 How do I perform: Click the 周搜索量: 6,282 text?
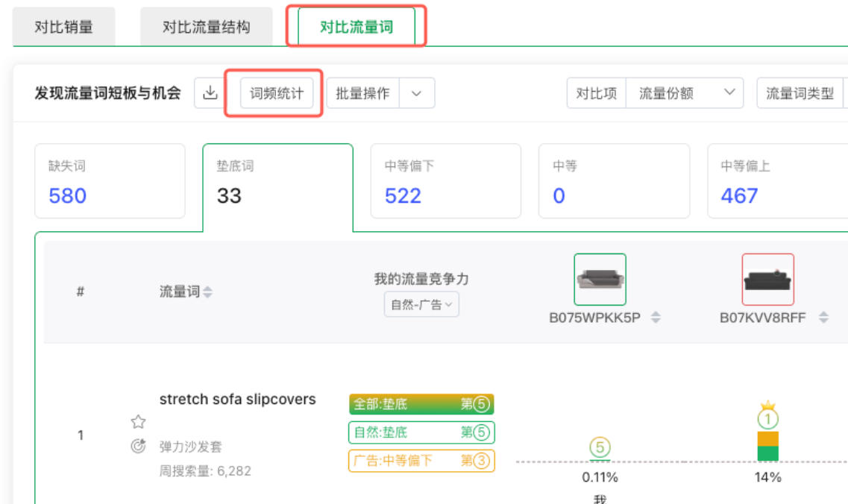click(x=205, y=470)
